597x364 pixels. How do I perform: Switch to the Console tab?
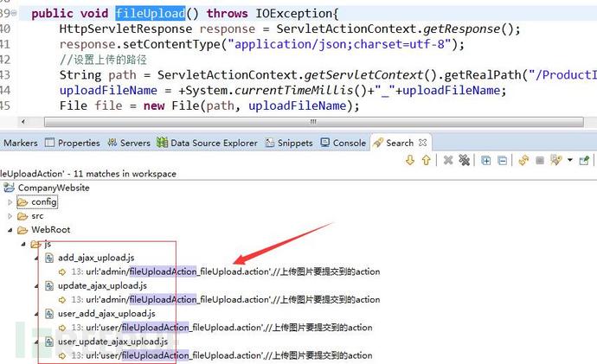[x=343, y=143]
